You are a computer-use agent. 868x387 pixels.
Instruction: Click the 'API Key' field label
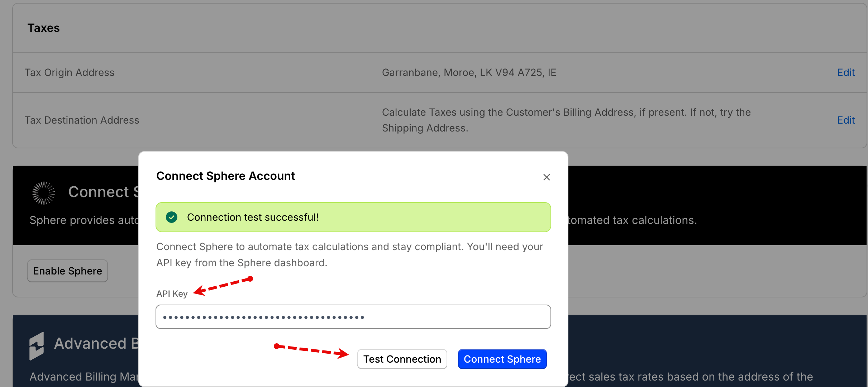pyautogui.click(x=172, y=293)
